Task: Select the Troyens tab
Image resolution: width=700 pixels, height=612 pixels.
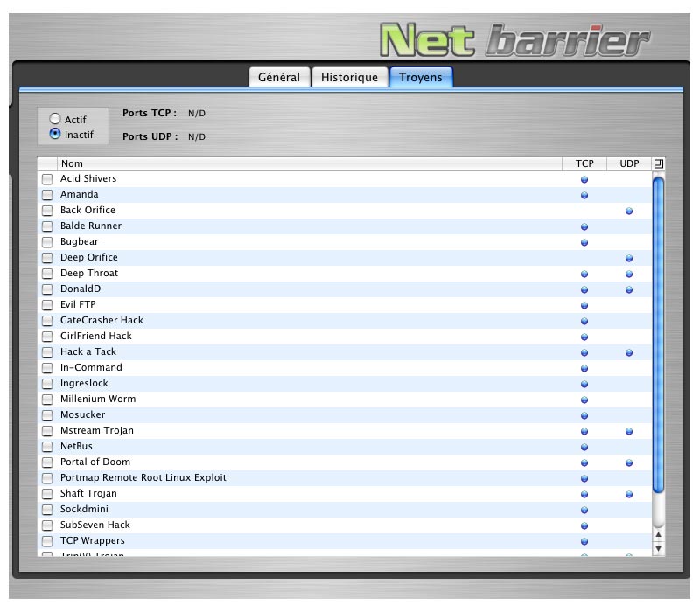Action: (x=421, y=77)
